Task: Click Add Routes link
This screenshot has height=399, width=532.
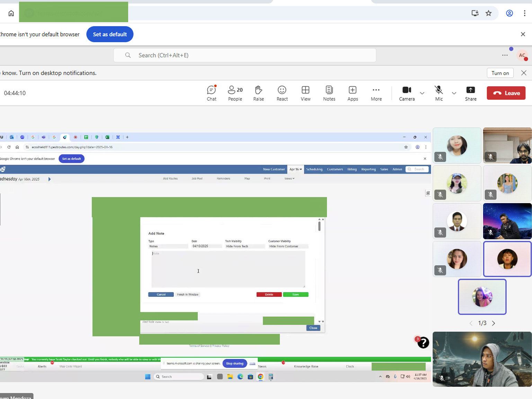Action: coord(170,178)
